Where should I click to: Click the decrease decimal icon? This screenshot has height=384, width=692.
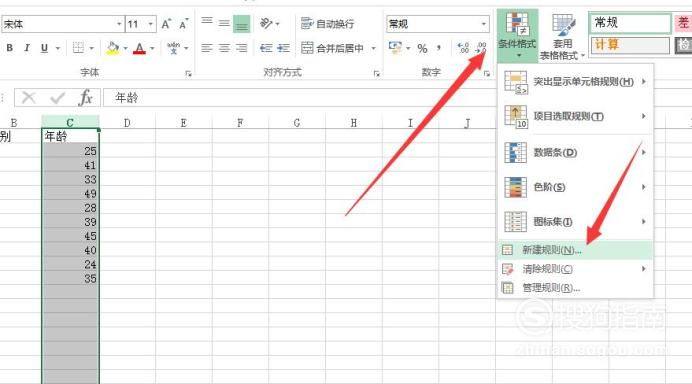(x=481, y=48)
